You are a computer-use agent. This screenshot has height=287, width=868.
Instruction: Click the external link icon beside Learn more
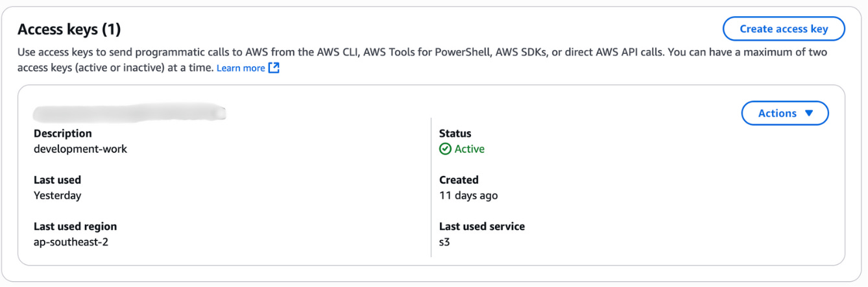tap(274, 68)
